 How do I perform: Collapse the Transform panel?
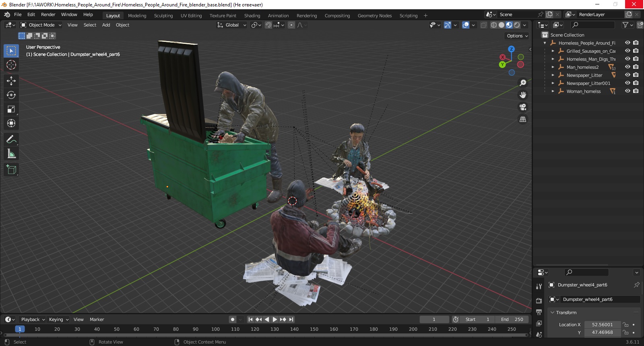(553, 313)
